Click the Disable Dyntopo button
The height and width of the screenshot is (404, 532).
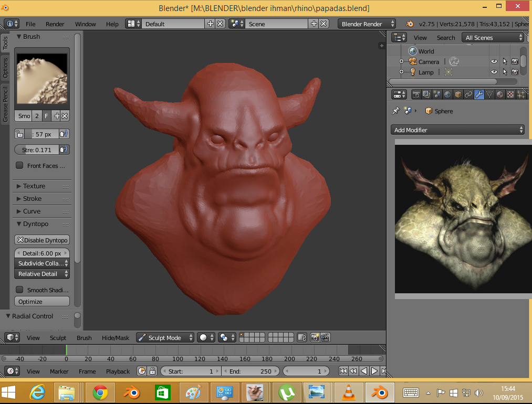42,240
